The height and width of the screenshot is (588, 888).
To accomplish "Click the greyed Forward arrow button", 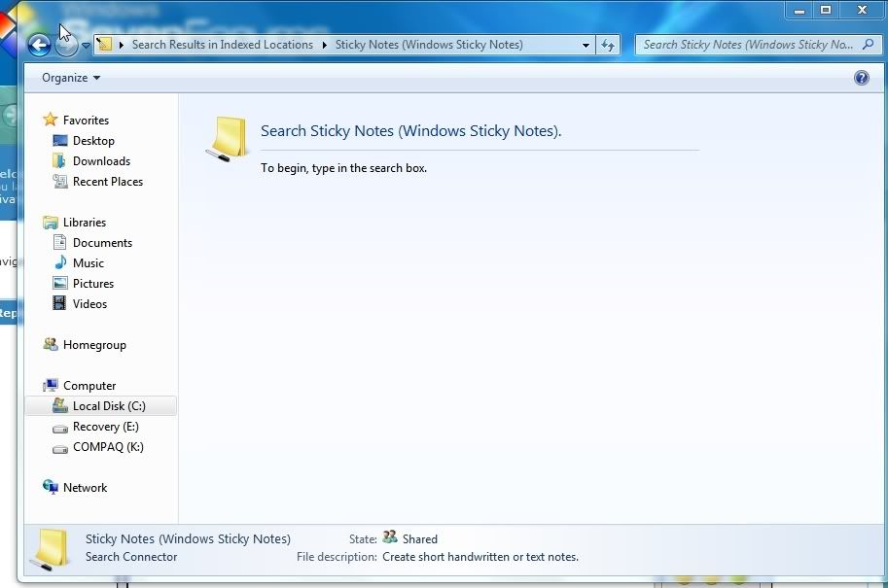I will coord(67,46).
